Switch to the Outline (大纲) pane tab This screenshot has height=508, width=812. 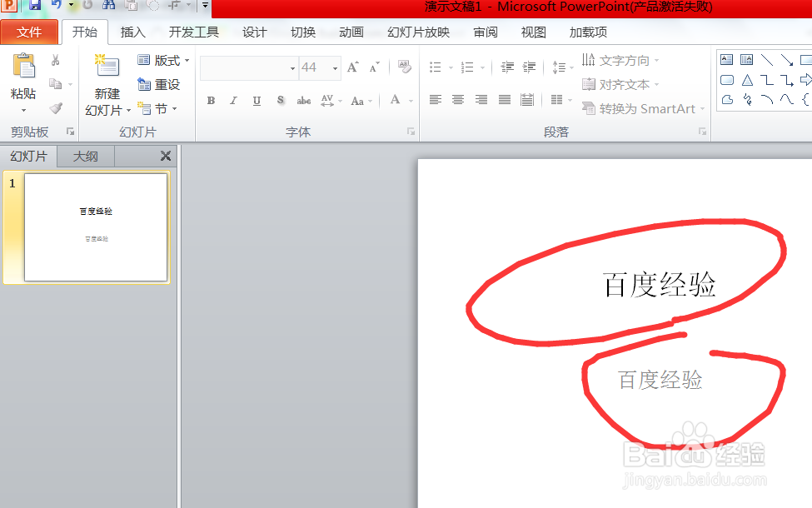pos(86,157)
